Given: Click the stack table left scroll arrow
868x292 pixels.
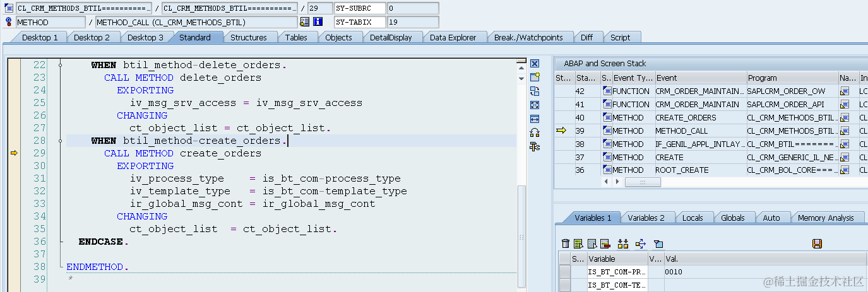Looking at the screenshot, I should point(607,182).
